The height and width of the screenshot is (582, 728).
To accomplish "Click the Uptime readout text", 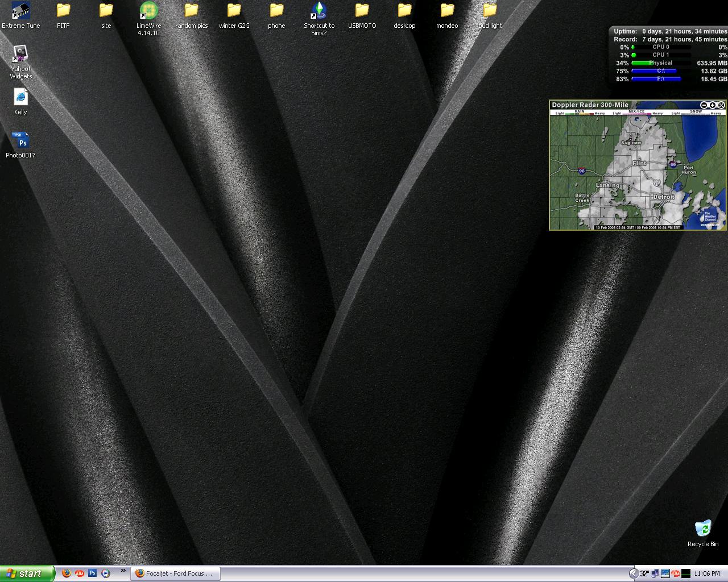I will pos(671,31).
